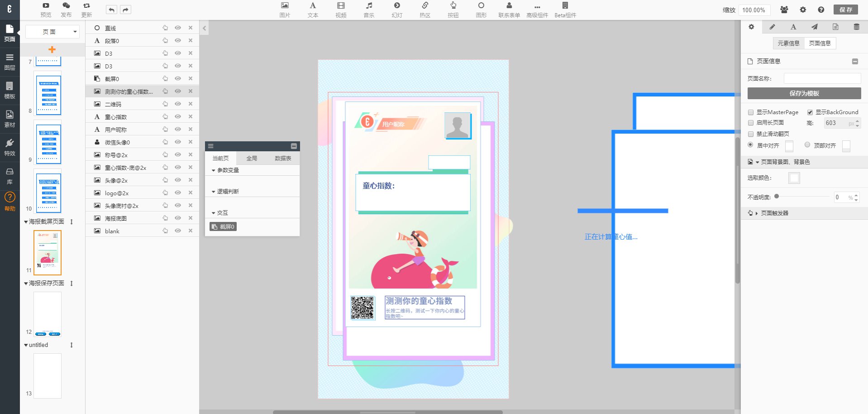Viewport: 868px width, 414px height.
Task: Open the 库 library sidebar panel
Action: [10, 176]
